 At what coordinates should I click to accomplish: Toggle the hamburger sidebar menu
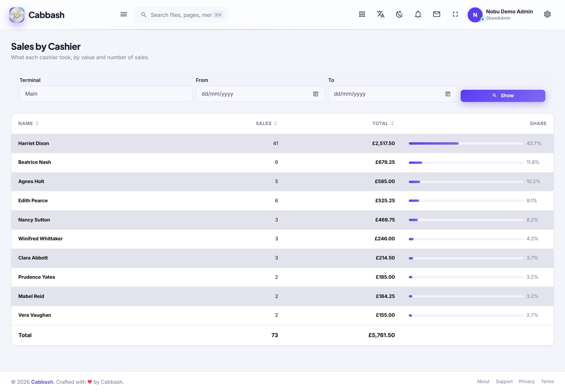(123, 15)
